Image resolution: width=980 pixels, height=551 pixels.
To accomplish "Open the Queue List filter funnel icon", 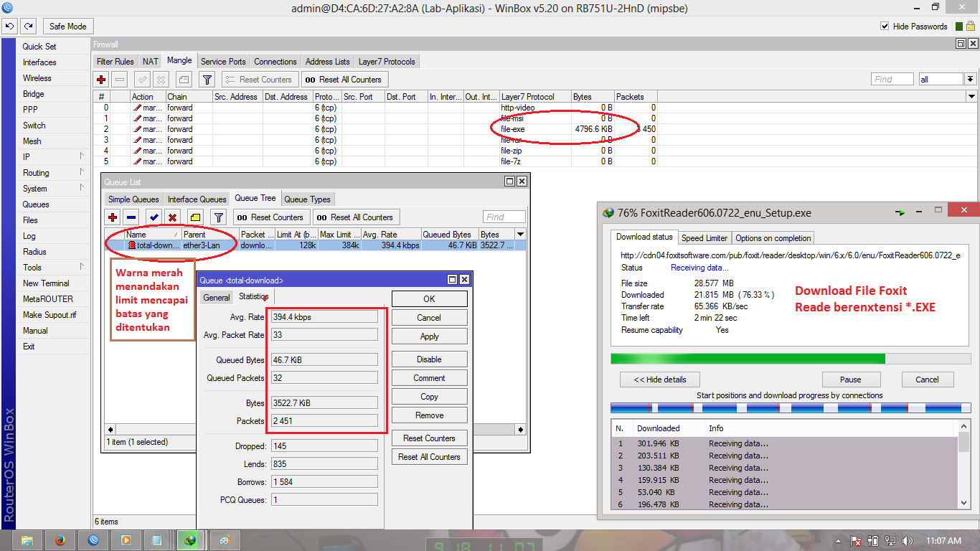I will (220, 217).
